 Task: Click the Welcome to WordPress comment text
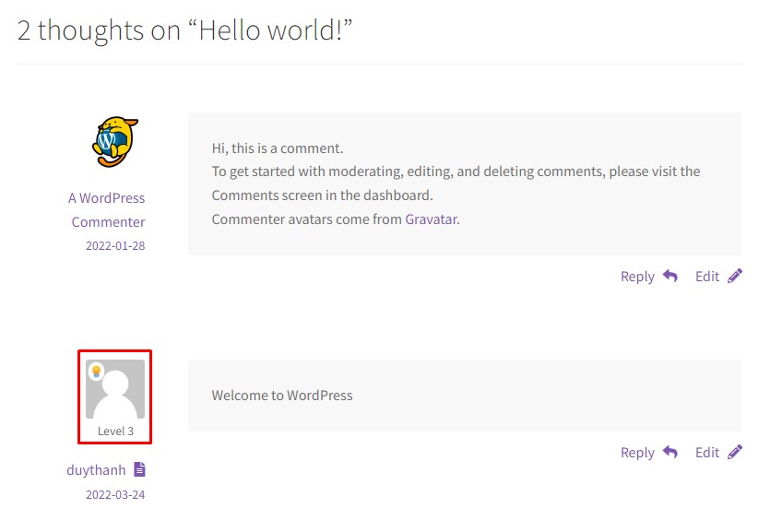click(282, 395)
